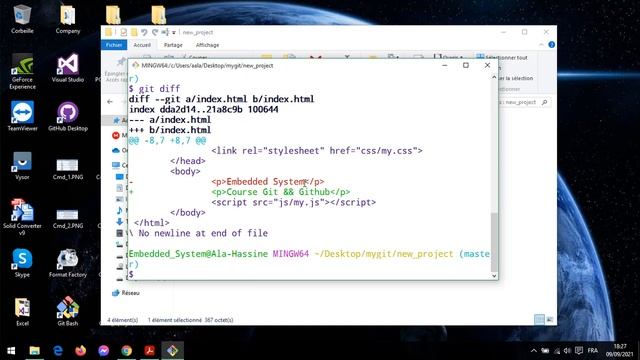Open TeamViewer desktop shortcut
The image size is (640, 360).
pyautogui.click(x=22, y=117)
